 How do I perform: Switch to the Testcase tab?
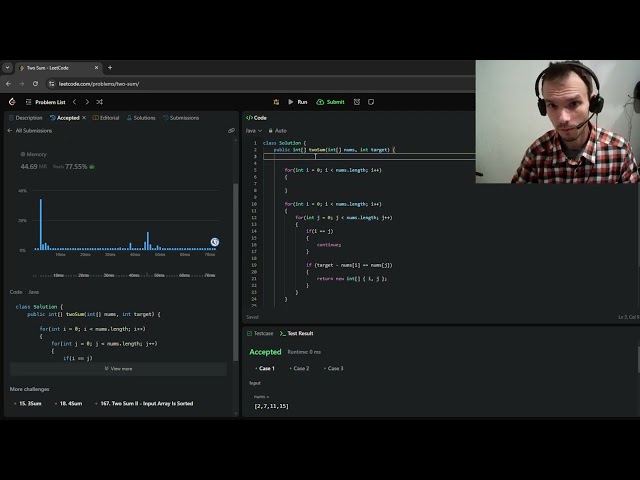260,333
